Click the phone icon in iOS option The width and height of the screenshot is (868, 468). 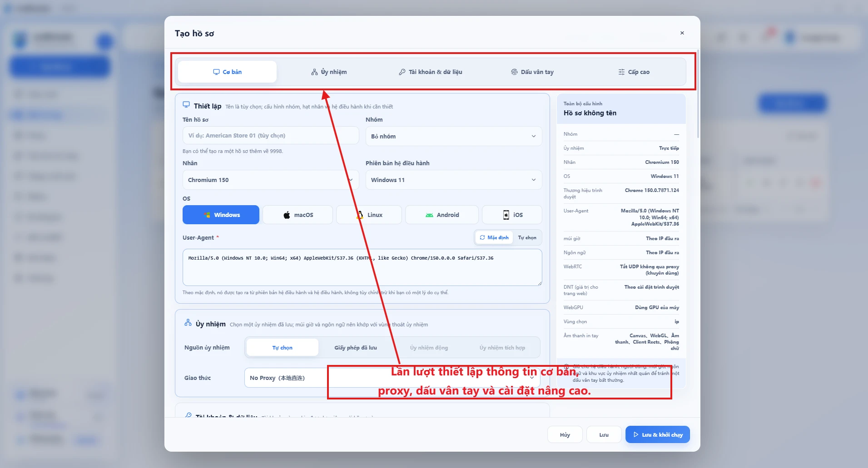point(506,215)
